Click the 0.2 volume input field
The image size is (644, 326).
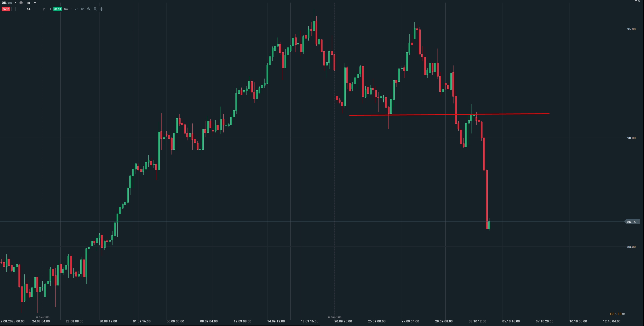[29, 9]
